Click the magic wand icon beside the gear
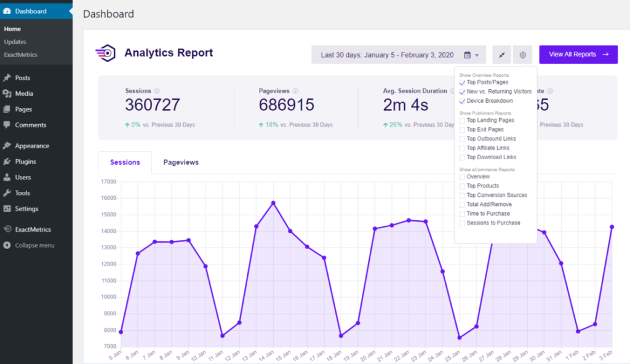 coord(501,55)
